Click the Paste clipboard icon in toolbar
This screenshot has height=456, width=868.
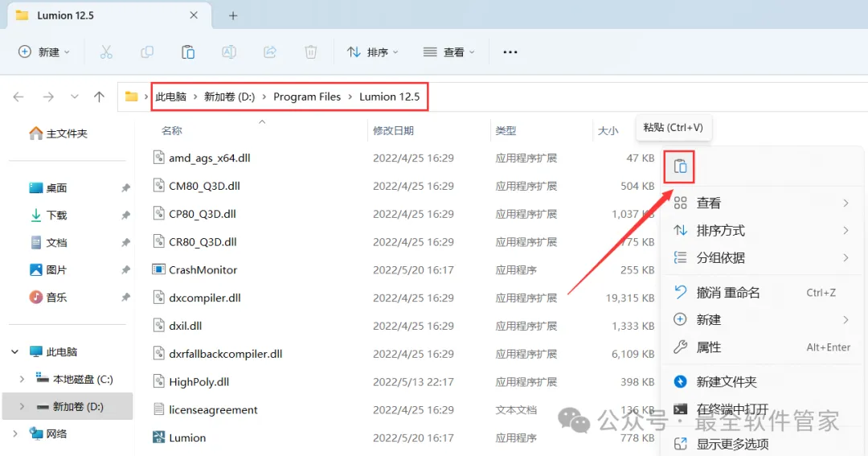point(187,52)
